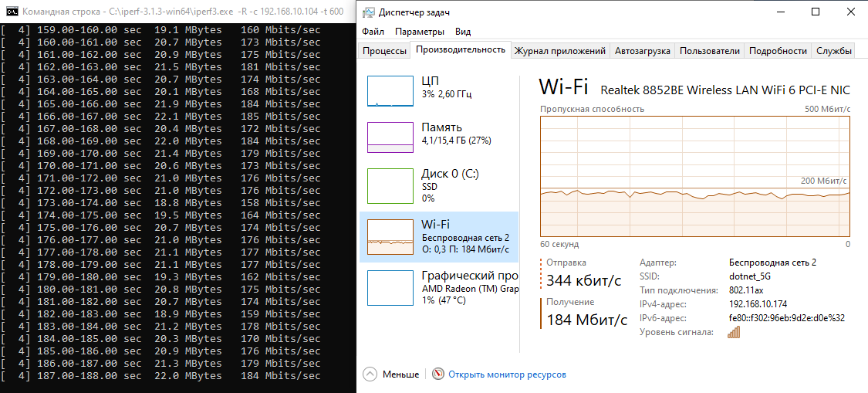Click the iperf line 187.00-188.00 sec
Viewport: 868px width, 393px height.
coord(161,376)
